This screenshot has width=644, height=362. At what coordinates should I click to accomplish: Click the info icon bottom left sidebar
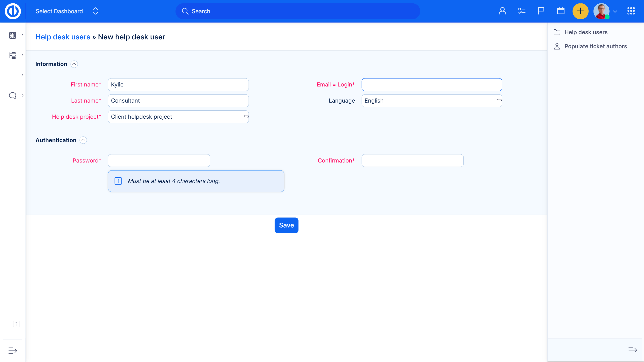click(16, 324)
